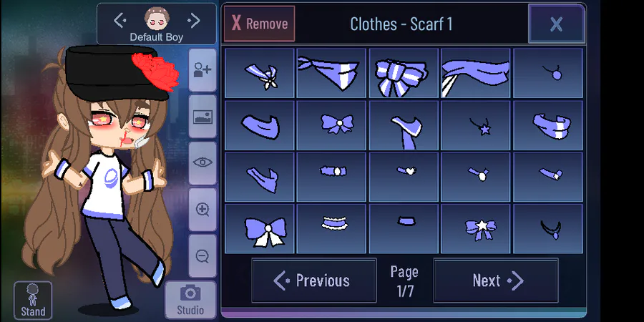Select the Default Boy character avatar
Image resolution: width=644 pixels, height=322 pixels.
(x=157, y=19)
